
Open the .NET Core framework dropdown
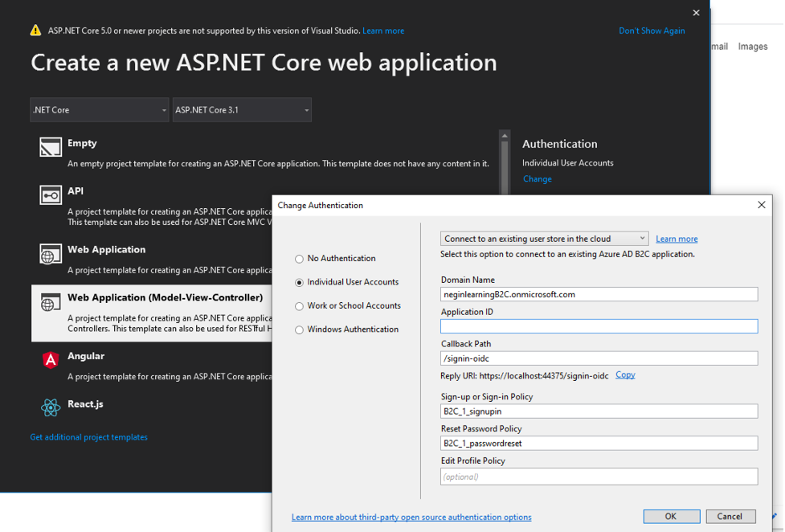tap(100, 110)
